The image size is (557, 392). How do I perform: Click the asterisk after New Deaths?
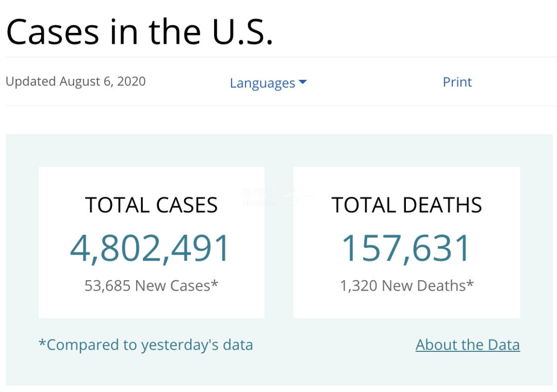coord(470,283)
